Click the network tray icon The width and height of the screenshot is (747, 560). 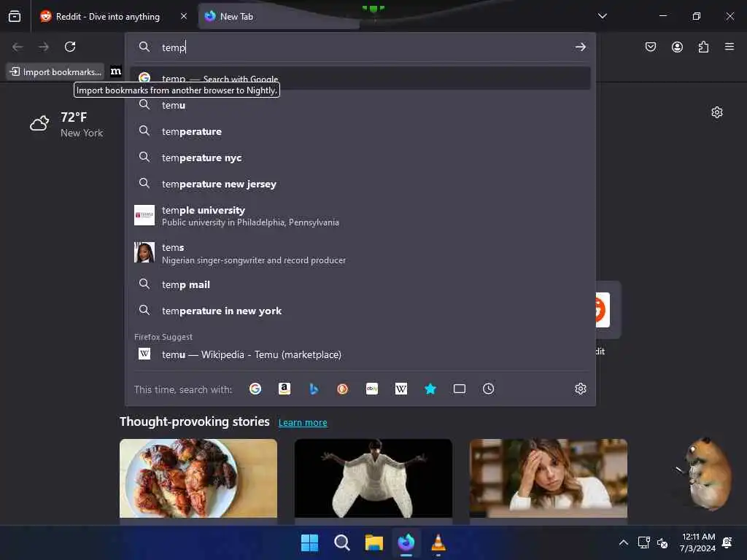click(x=643, y=542)
